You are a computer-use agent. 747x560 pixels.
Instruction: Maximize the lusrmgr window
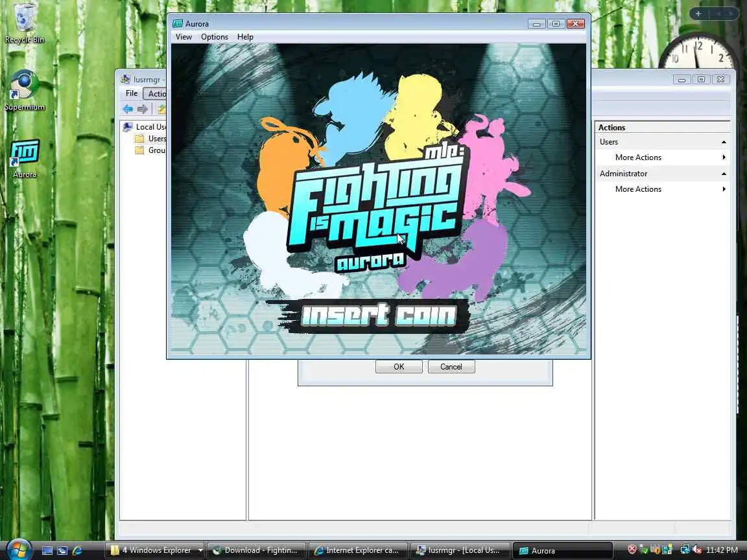coord(701,80)
